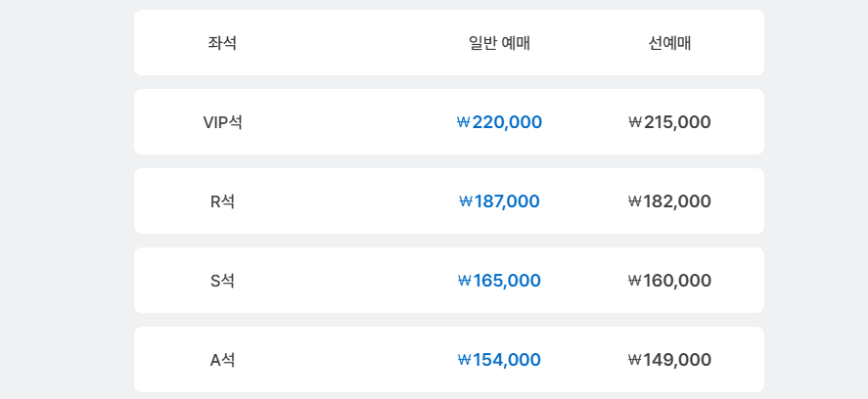Click the won sign before 187,000
The width and height of the screenshot is (868, 399).
click(x=466, y=201)
